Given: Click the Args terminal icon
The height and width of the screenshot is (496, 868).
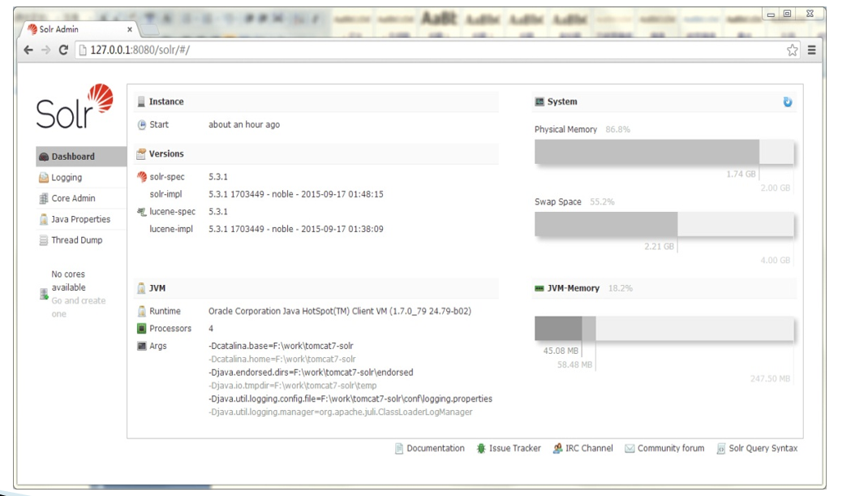Looking at the screenshot, I should pyautogui.click(x=142, y=346).
